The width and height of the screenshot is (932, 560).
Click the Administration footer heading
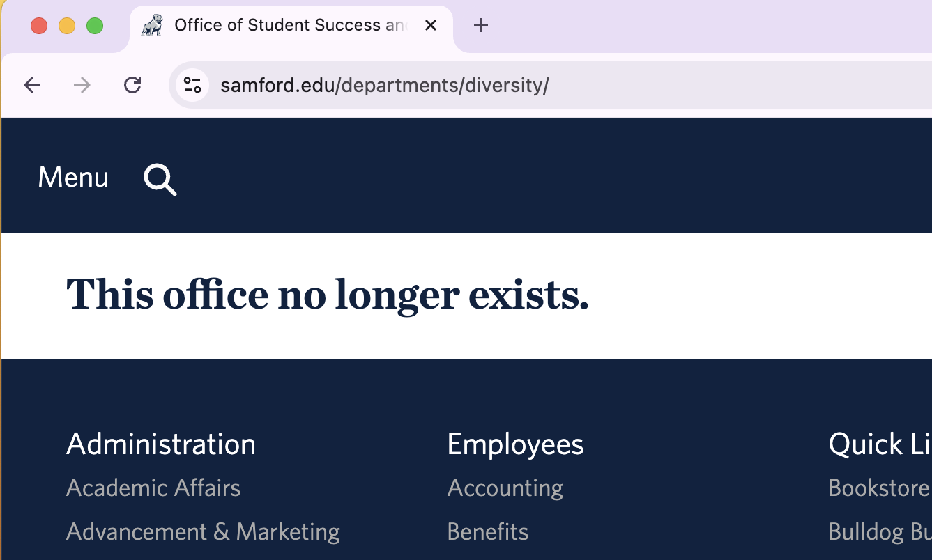161,444
